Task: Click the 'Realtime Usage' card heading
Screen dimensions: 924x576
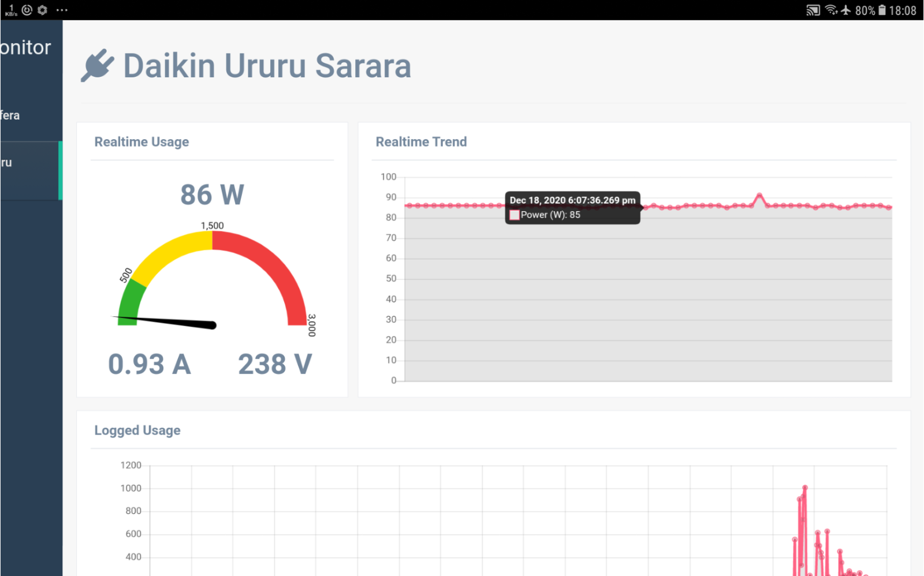Action: click(141, 142)
